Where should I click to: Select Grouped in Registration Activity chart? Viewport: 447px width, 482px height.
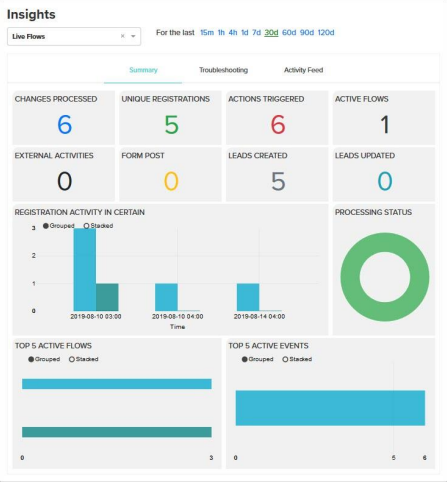point(59,226)
